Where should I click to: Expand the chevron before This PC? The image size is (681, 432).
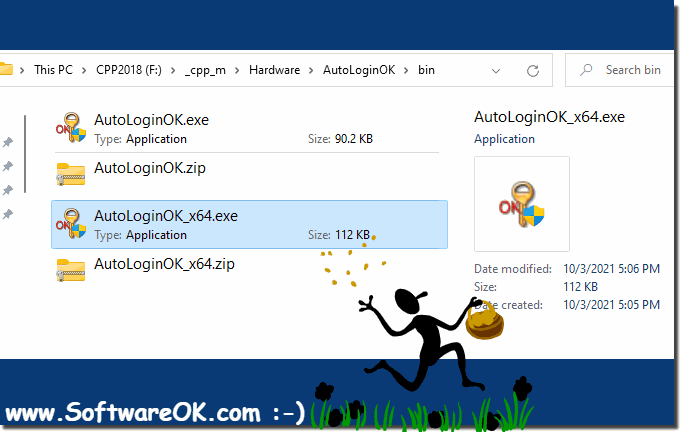(22, 70)
